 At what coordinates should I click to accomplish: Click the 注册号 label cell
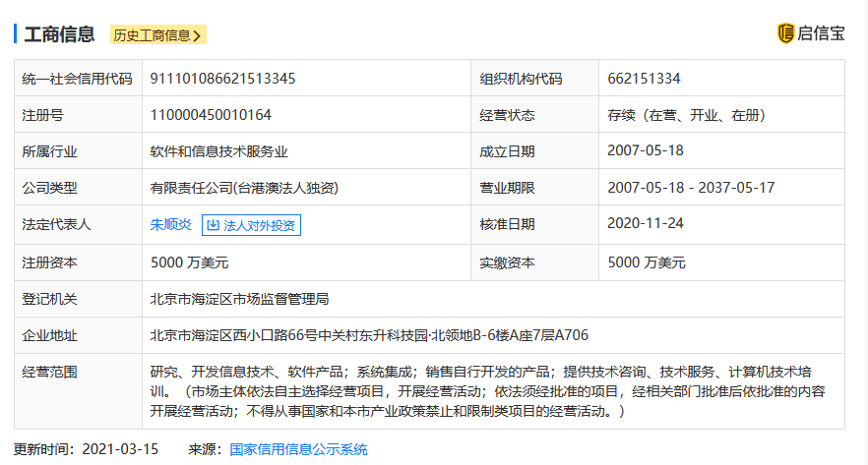tap(78, 114)
